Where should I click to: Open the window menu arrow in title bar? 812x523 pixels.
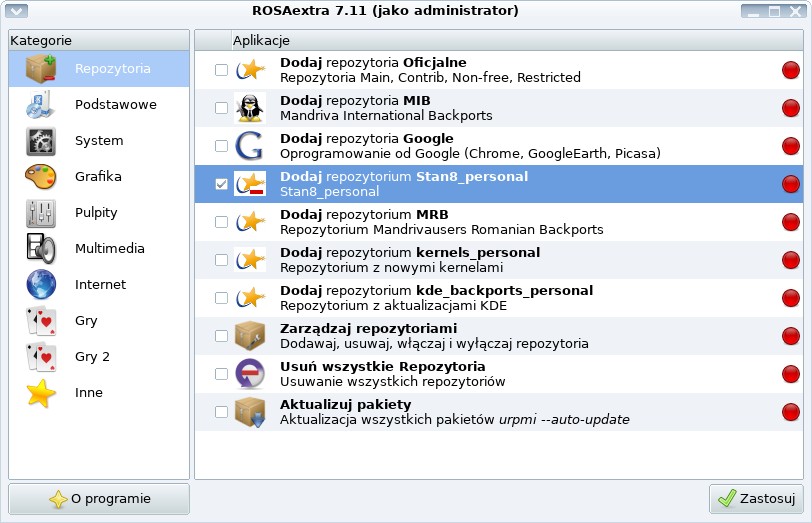(x=17, y=10)
